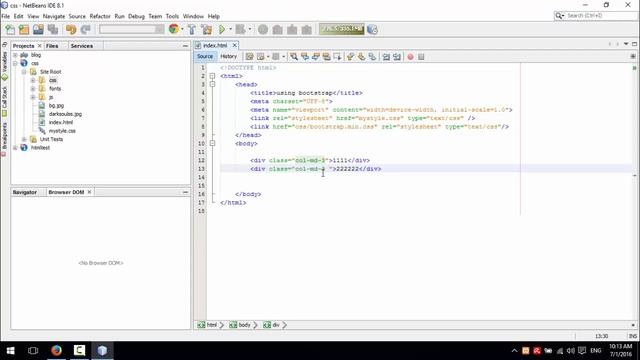Image resolution: width=640 pixels, height=360 pixels.
Task: Click the Debug Project icon
Action: click(x=240, y=29)
